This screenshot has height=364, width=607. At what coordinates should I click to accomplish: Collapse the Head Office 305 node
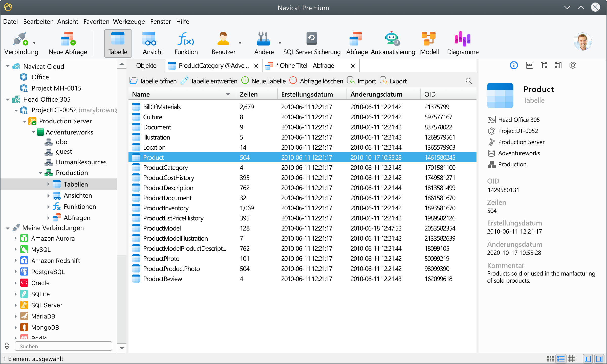click(8, 99)
